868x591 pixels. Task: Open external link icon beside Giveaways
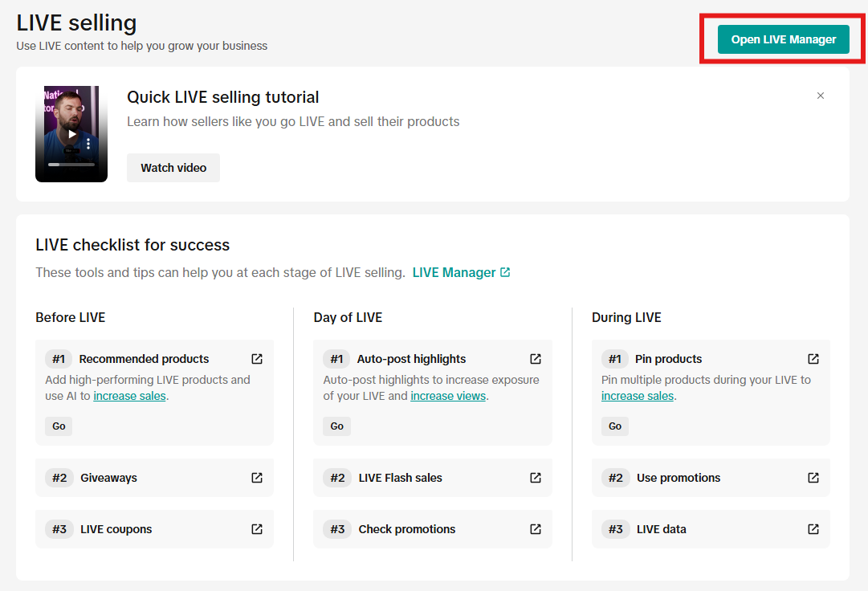(257, 478)
